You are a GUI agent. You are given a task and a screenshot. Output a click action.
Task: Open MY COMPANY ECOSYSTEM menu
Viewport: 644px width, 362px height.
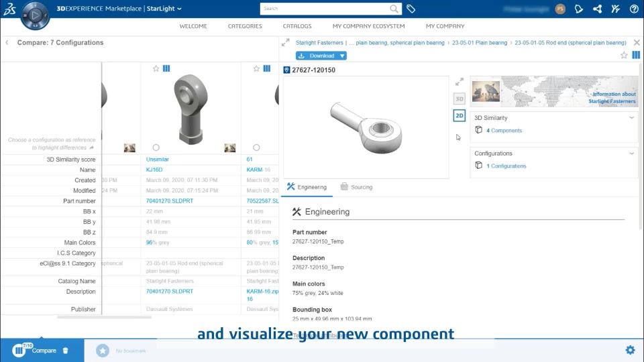point(368,26)
